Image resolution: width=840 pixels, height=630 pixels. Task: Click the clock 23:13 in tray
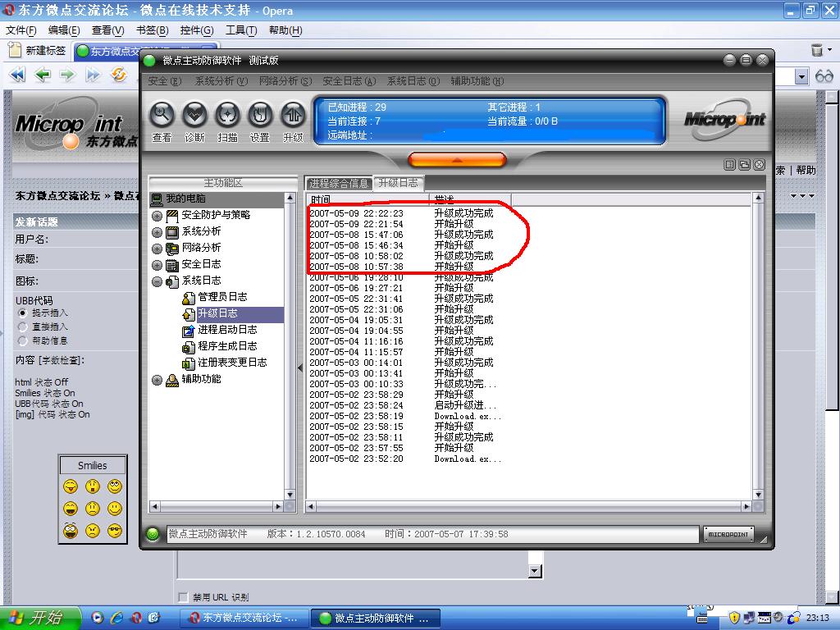(x=818, y=618)
